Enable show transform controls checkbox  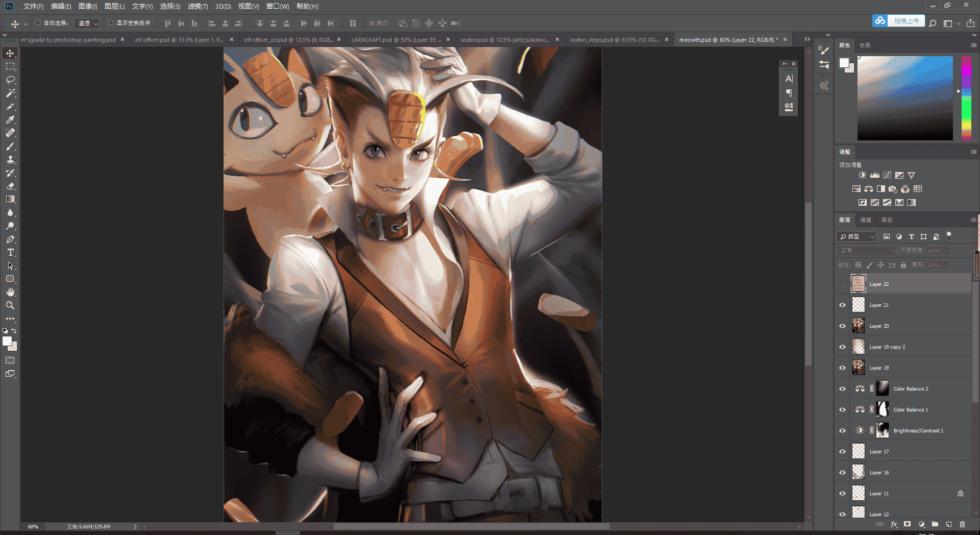(111, 23)
